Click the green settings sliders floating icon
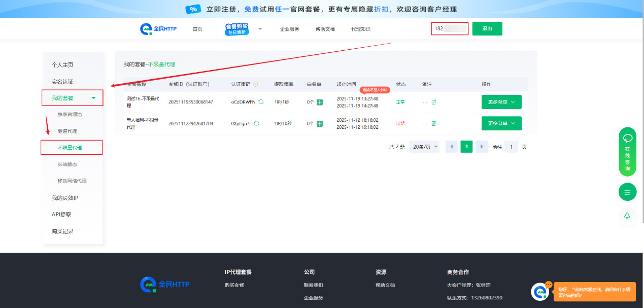The width and height of the screenshot is (644, 308). (627, 192)
